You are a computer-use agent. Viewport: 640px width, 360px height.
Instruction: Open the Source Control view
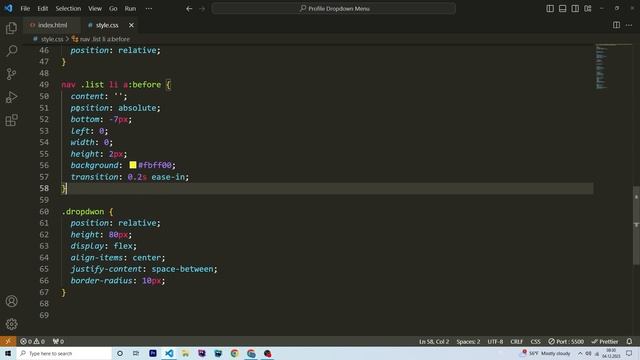click(11, 74)
